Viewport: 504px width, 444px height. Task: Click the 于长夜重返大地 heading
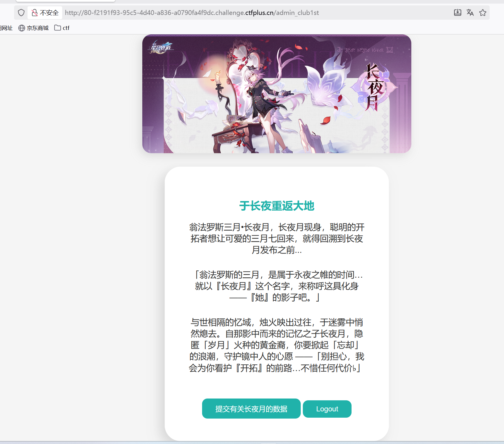pyautogui.click(x=277, y=206)
